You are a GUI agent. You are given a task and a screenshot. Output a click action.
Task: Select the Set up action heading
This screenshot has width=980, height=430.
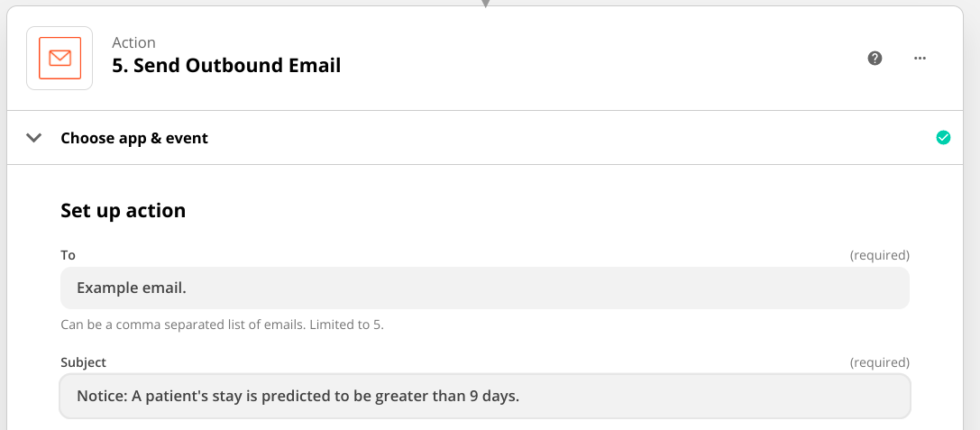124,211
